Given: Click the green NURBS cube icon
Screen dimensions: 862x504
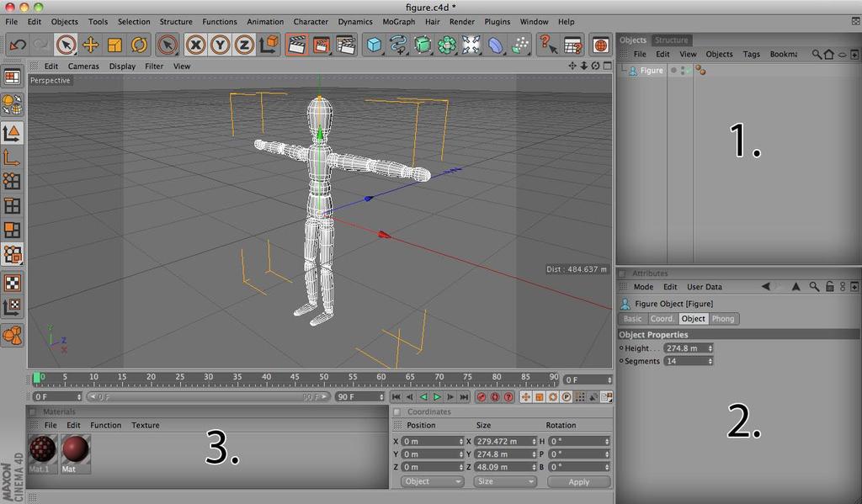Looking at the screenshot, I should click(x=423, y=45).
